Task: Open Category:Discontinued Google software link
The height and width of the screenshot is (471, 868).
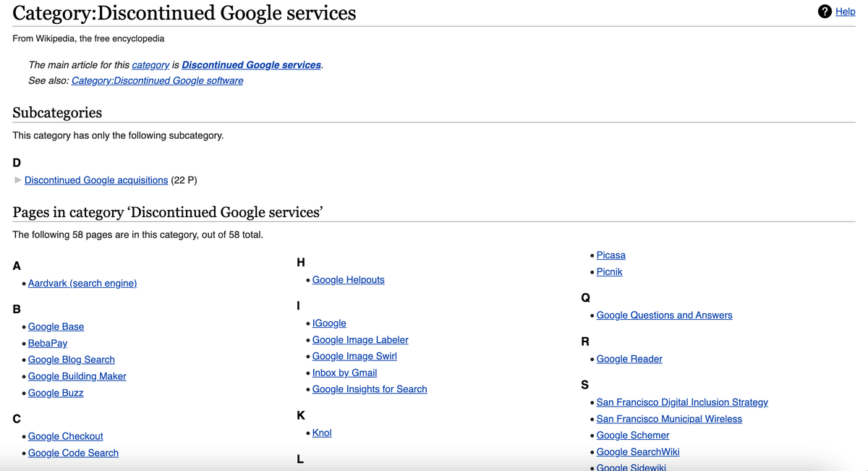Action: click(x=158, y=80)
